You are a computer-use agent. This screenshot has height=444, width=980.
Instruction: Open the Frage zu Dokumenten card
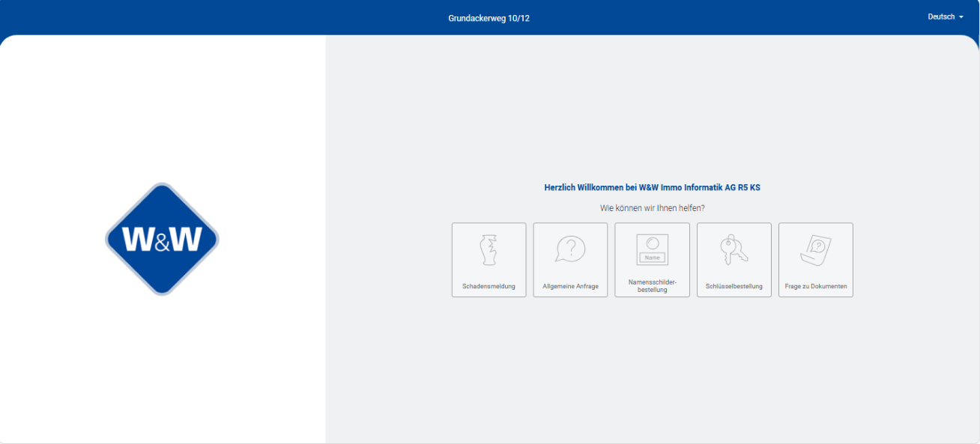pyautogui.click(x=816, y=260)
